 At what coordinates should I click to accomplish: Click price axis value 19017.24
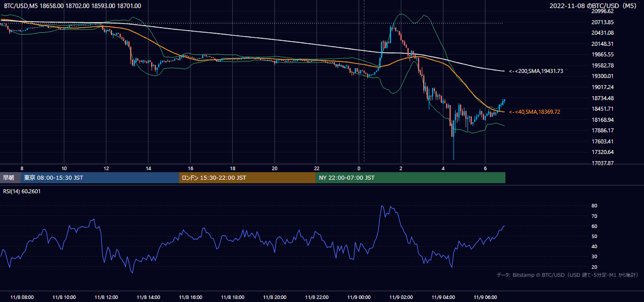point(602,87)
